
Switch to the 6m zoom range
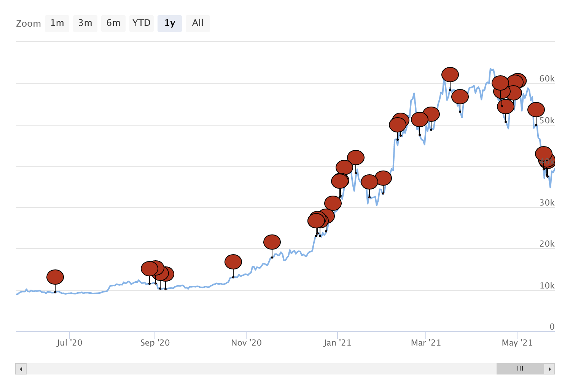tap(113, 23)
